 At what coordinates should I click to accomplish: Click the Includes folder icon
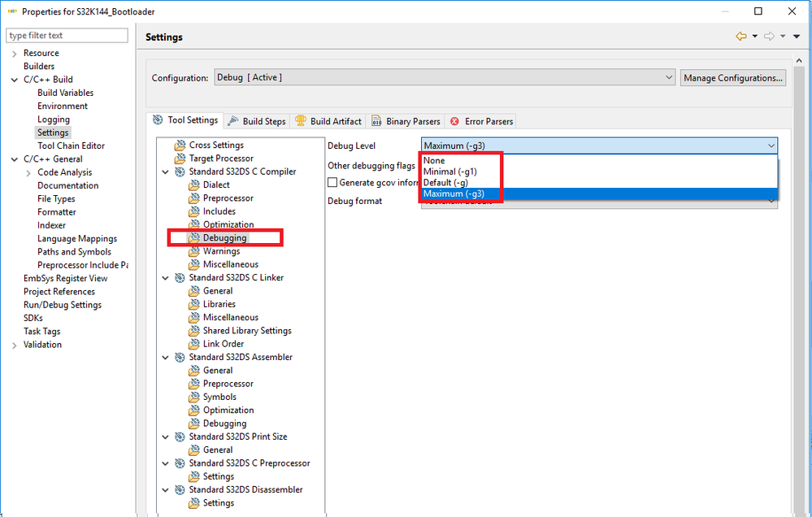(x=193, y=211)
